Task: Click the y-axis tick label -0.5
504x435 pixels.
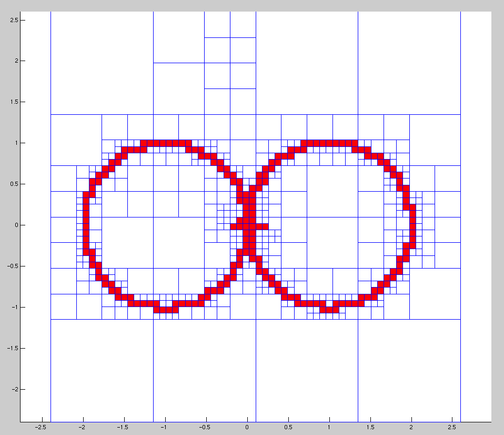Action: [x=10, y=266]
